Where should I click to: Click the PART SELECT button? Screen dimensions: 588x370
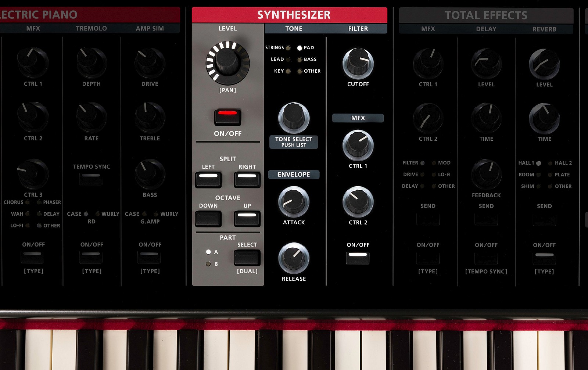click(x=247, y=258)
